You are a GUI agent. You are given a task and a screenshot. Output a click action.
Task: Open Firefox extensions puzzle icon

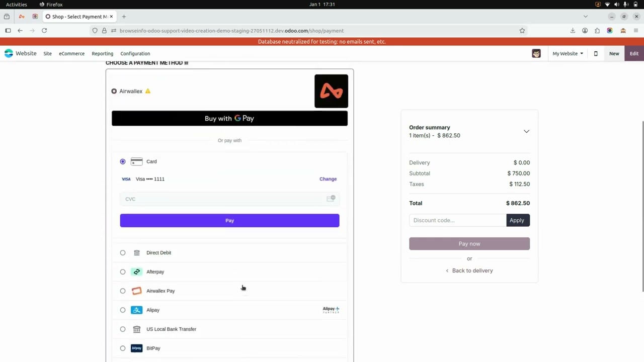597,31
